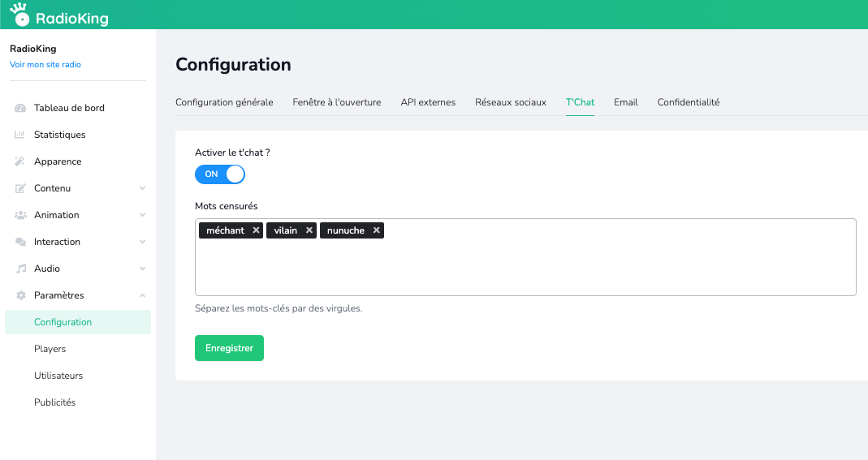Remove the censored word méchant
The height and width of the screenshot is (460, 868).
click(x=256, y=230)
